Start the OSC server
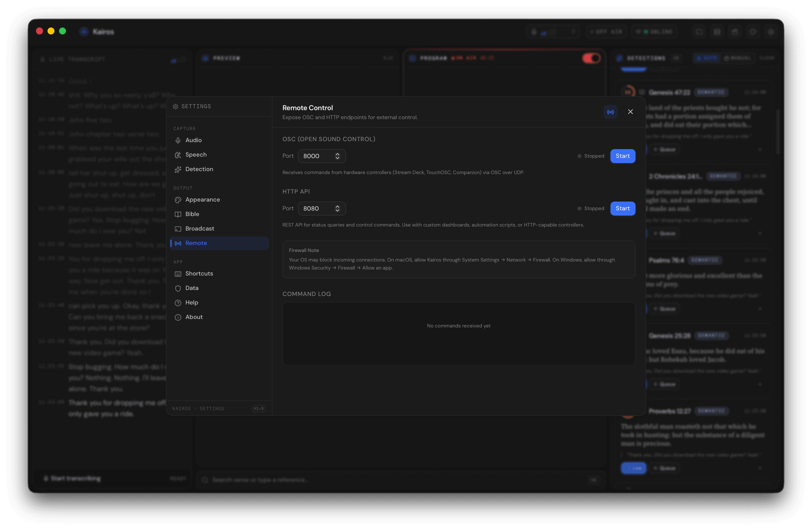The image size is (812, 530). (x=623, y=156)
